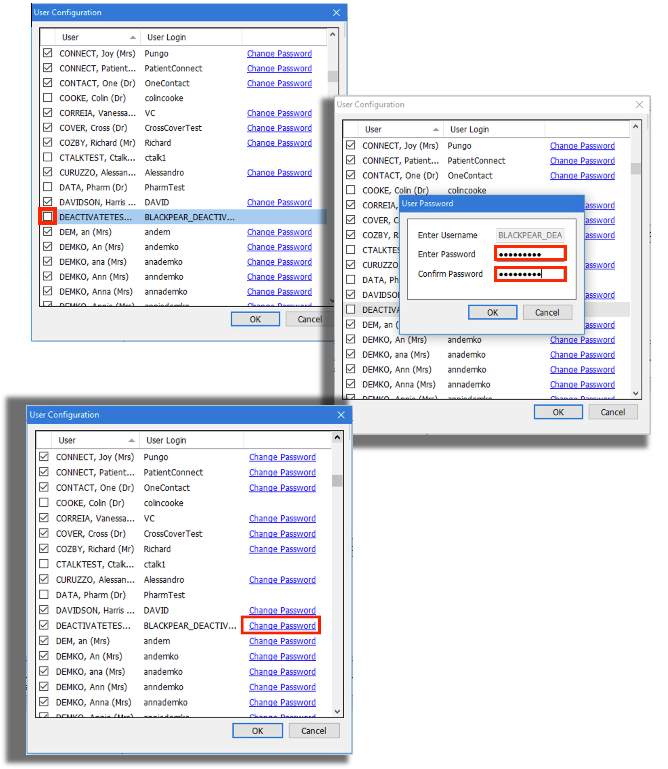
Task: Click scroll up arrow in top-left window list
Action: pos(333,35)
